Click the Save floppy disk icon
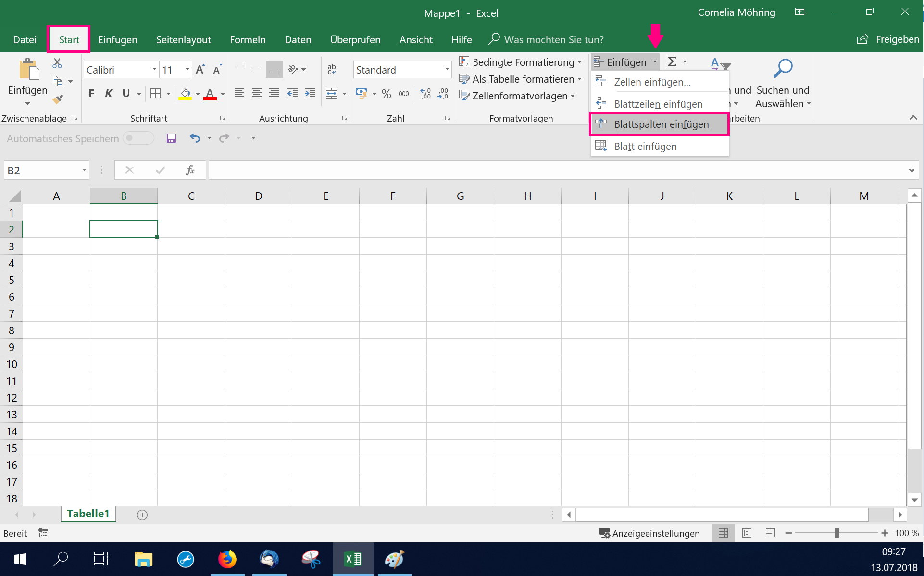This screenshot has width=924, height=576. coord(171,138)
